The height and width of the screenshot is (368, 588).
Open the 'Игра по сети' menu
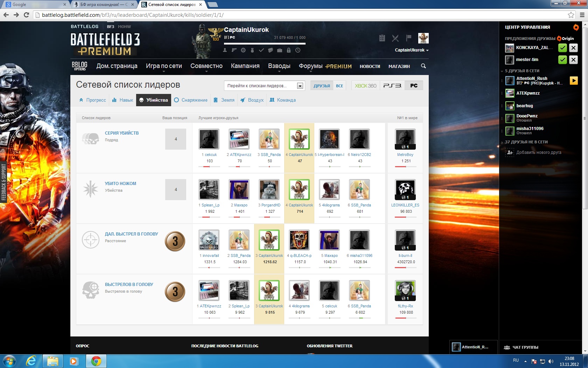[x=164, y=66]
